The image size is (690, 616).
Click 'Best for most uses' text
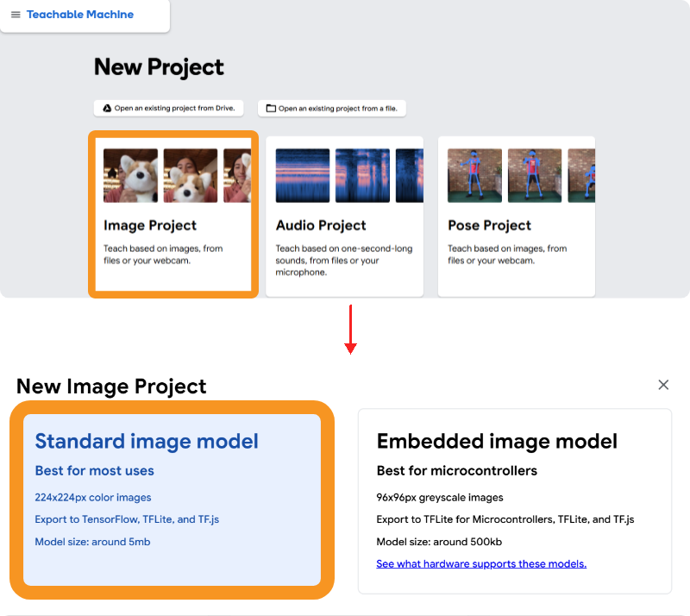[95, 471]
